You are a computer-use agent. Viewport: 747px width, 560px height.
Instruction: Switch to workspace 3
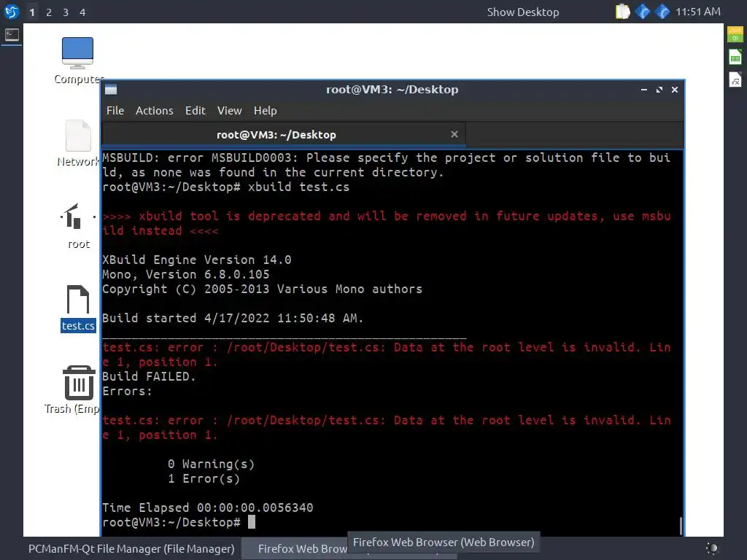point(66,12)
